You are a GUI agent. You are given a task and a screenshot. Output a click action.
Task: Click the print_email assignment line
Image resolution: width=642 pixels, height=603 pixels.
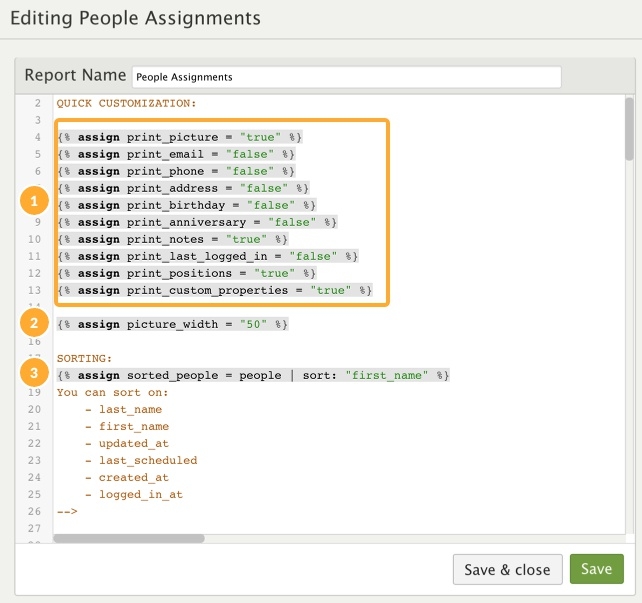(176, 154)
